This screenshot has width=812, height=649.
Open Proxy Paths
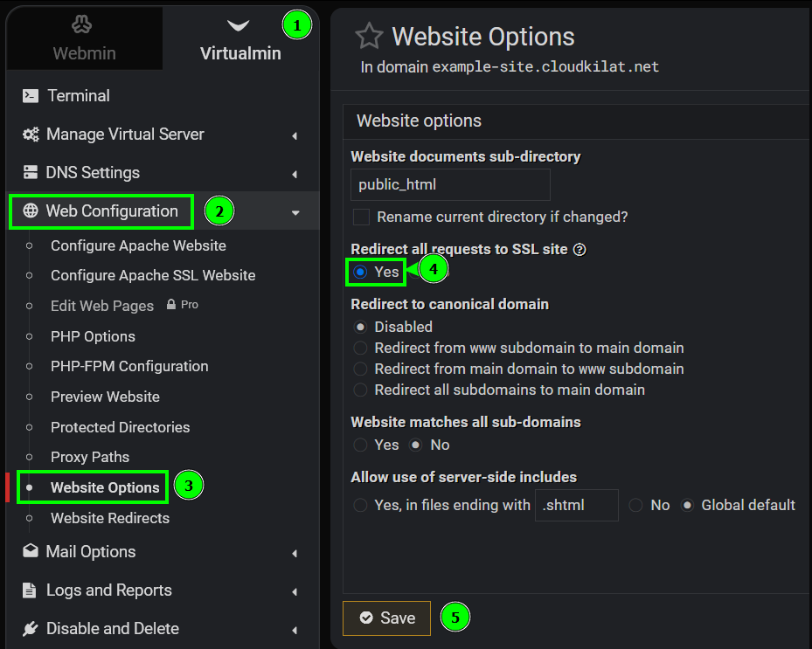[x=90, y=457]
